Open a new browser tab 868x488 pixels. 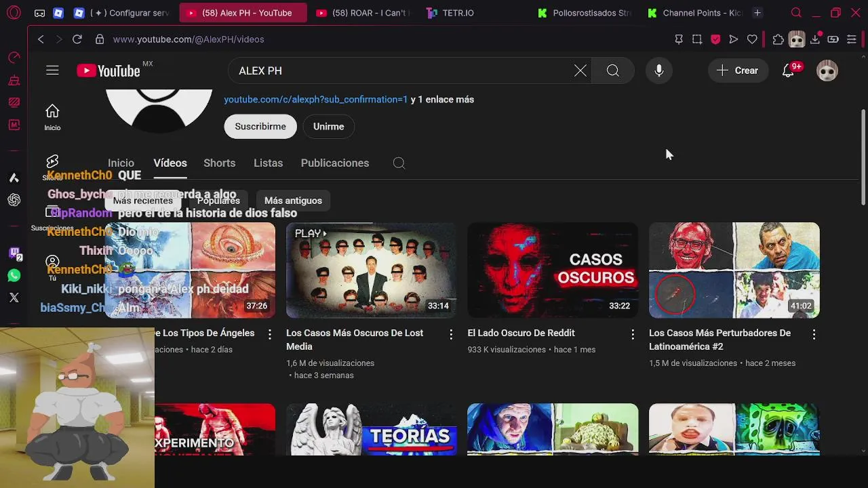point(757,13)
